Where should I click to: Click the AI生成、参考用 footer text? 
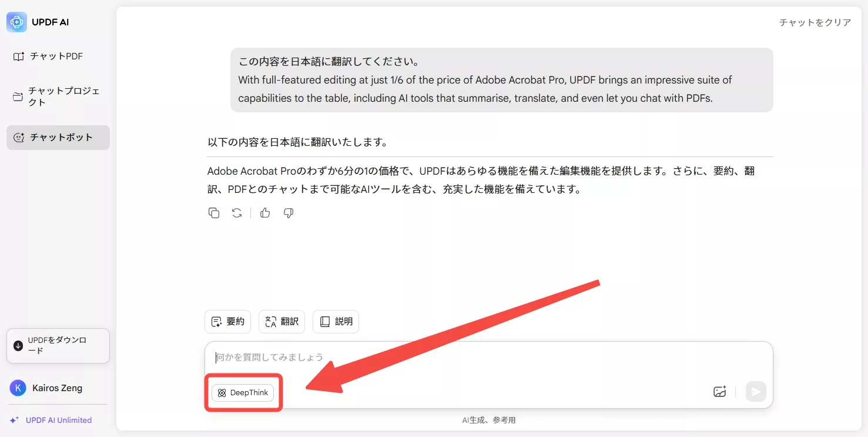click(x=488, y=420)
